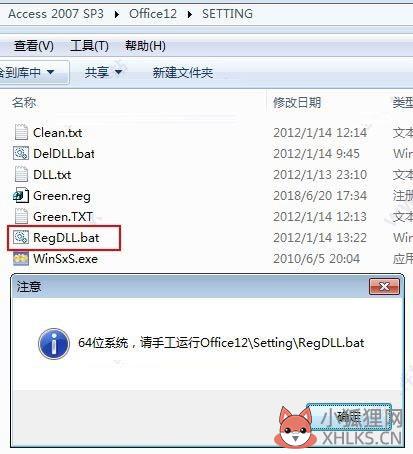Expand breadcrumb arrow after Access 2007 SP3
The image size is (413, 454).
[x=116, y=14]
